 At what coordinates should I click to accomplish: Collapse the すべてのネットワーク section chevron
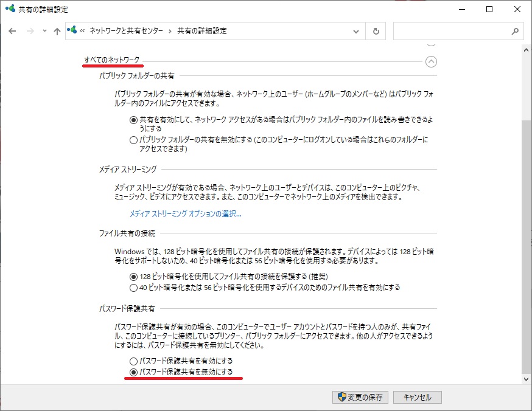pyautogui.click(x=431, y=61)
